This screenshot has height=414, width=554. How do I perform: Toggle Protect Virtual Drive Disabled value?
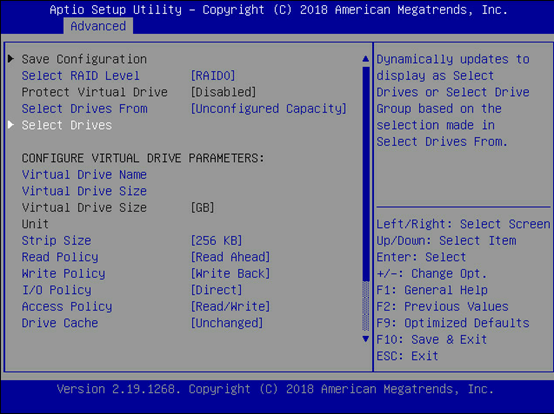point(223,92)
